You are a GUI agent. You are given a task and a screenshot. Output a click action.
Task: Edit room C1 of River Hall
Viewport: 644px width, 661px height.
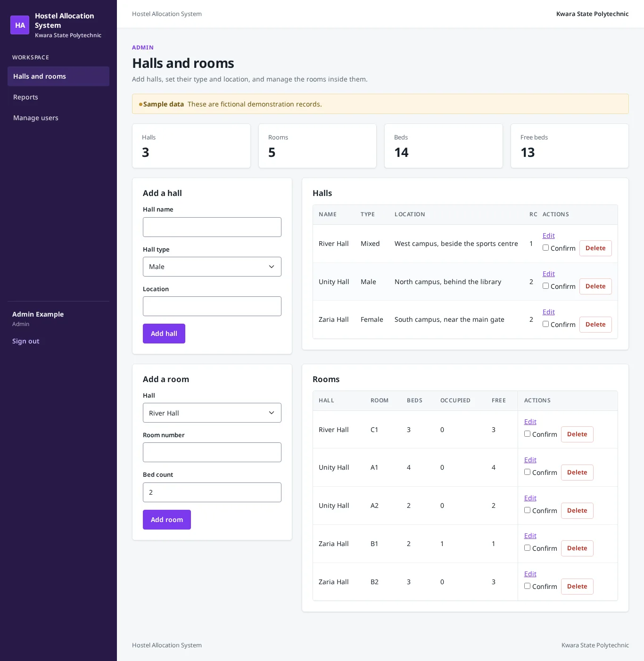tap(530, 422)
